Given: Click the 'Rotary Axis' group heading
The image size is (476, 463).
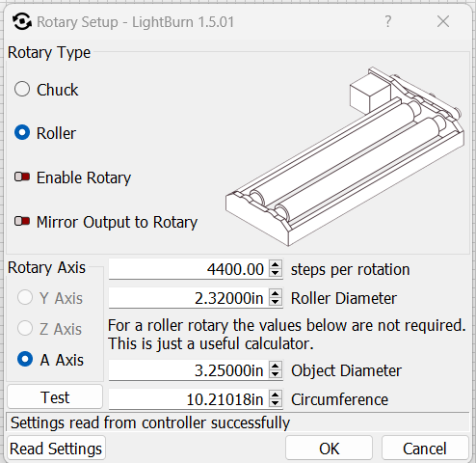Looking at the screenshot, I should click(x=46, y=267).
